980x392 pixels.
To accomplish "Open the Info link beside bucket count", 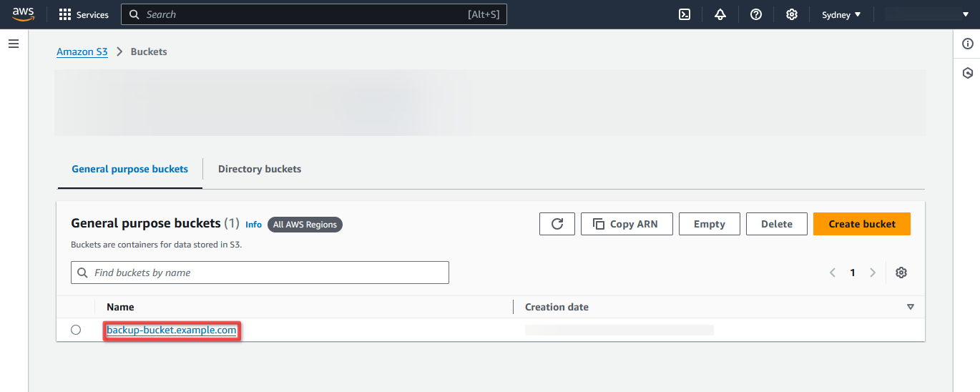I will coord(253,224).
